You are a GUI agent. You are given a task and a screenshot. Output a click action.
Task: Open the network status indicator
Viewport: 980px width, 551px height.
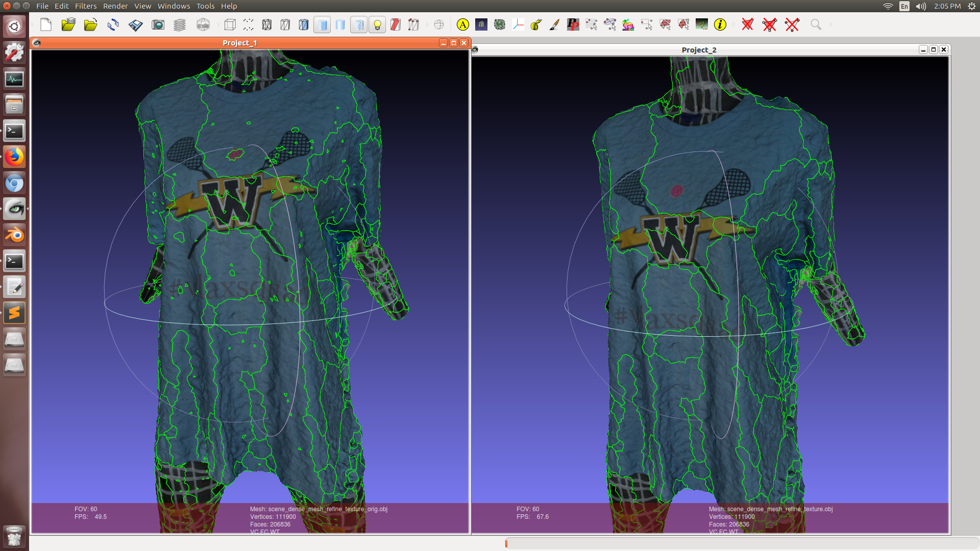tap(887, 6)
